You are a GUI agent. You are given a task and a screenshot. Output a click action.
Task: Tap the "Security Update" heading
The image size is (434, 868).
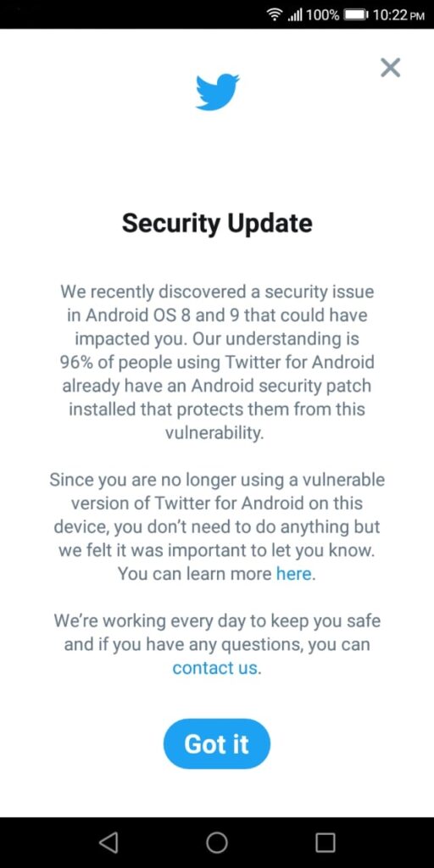point(217,223)
